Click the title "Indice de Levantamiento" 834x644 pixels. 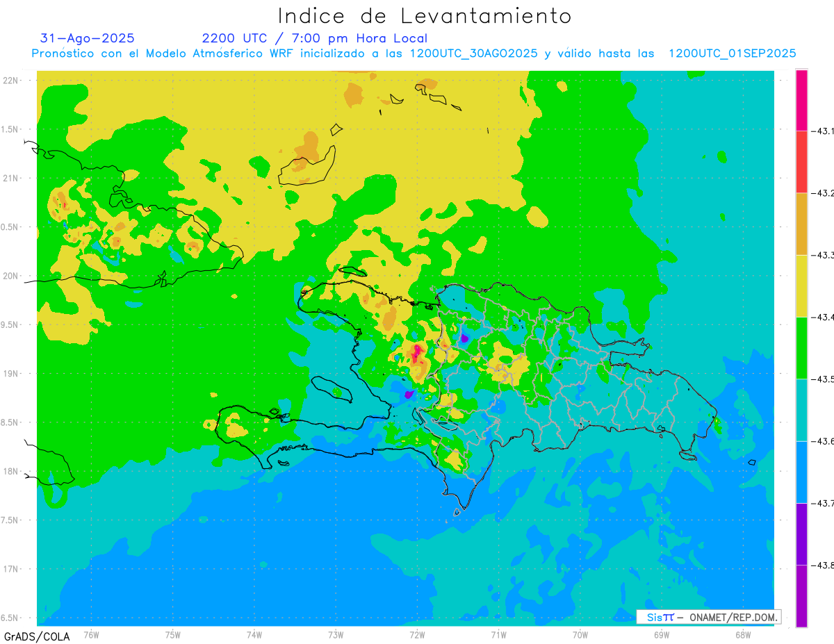pos(425,16)
